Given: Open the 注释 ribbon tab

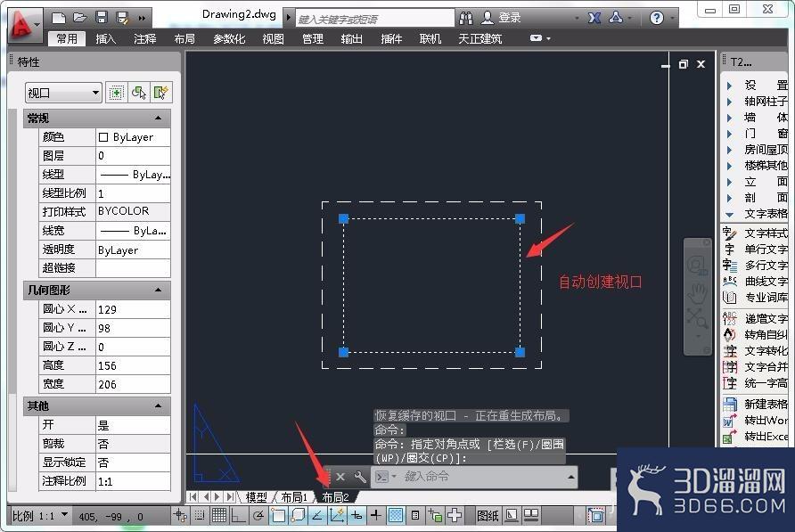Looking at the screenshot, I should 145,38.
